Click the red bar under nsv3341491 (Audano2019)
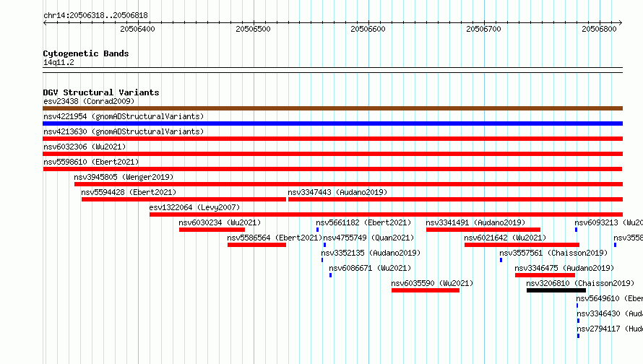Image resolution: width=643 pixels, height=364 pixels. coord(483,230)
